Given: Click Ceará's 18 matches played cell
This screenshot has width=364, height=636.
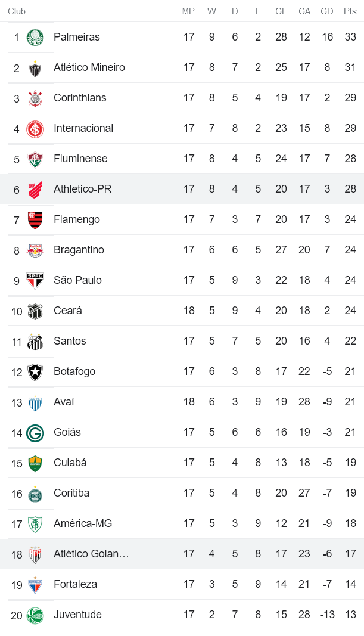Looking at the screenshot, I should tap(189, 311).
